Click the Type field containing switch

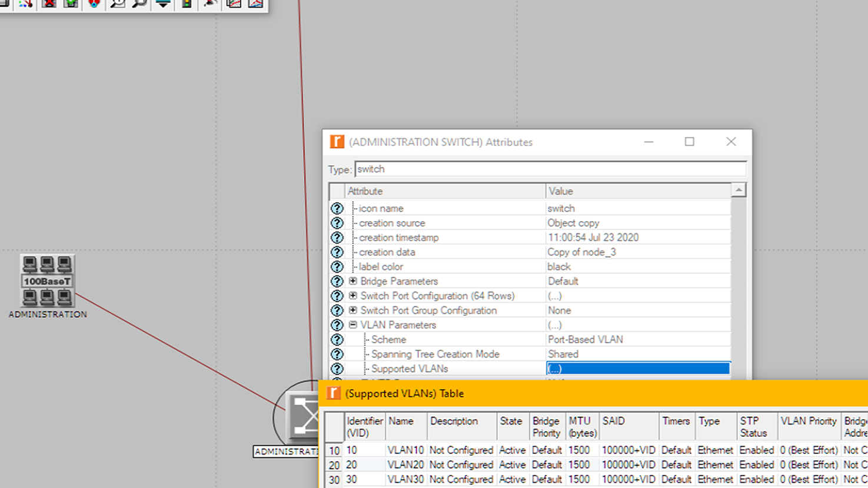click(x=550, y=169)
